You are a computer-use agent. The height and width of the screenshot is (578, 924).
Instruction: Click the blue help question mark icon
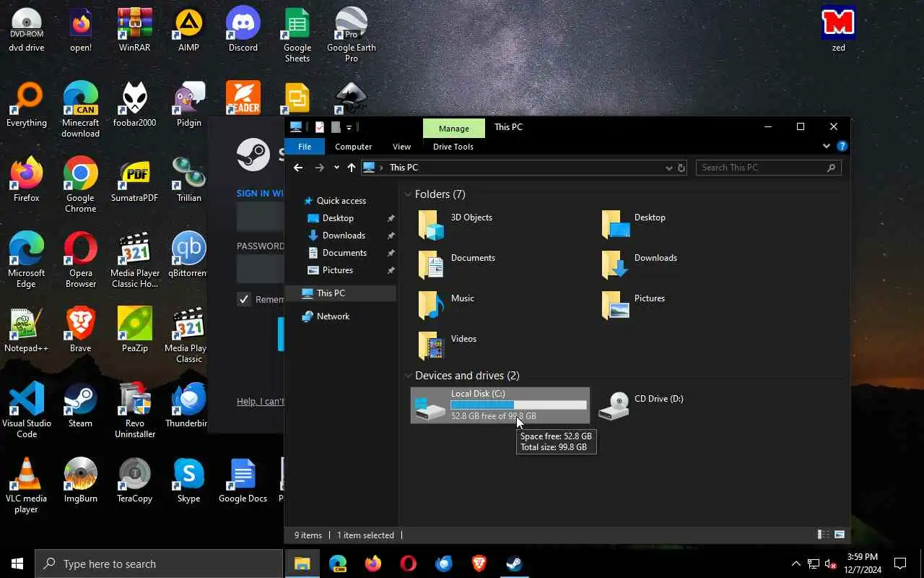pos(842,146)
